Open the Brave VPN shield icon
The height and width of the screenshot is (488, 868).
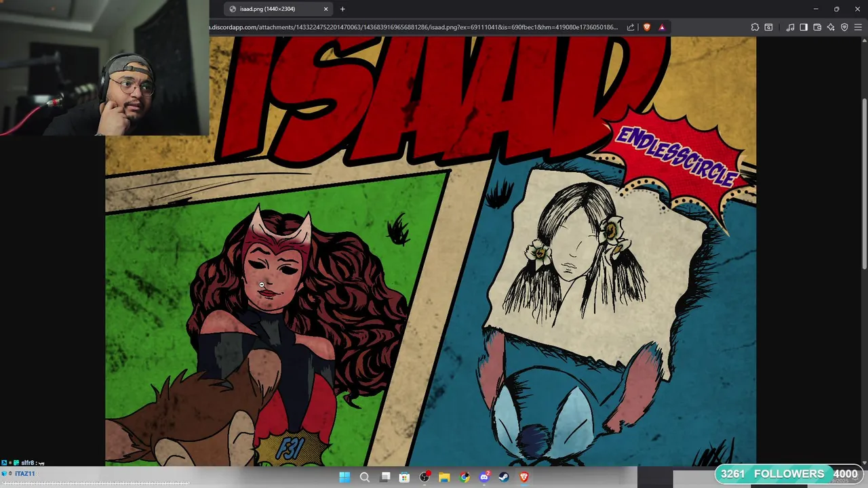pos(844,27)
